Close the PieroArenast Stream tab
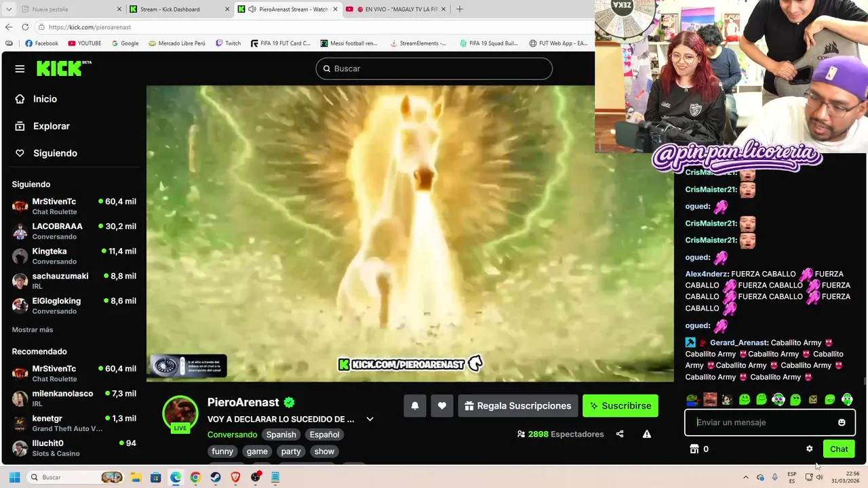 coord(335,9)
